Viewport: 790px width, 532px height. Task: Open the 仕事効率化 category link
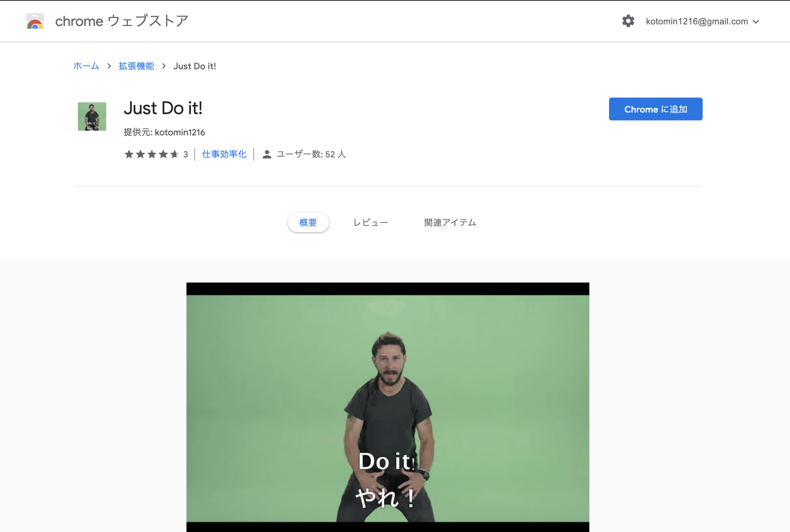point(224,154)
